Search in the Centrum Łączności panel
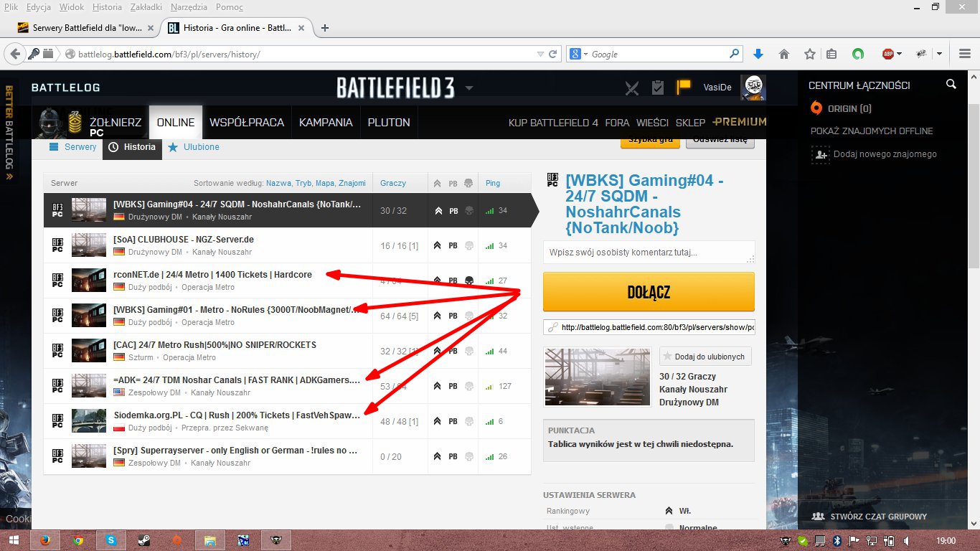The image size is (980, 551). click(x=951, y=85)
